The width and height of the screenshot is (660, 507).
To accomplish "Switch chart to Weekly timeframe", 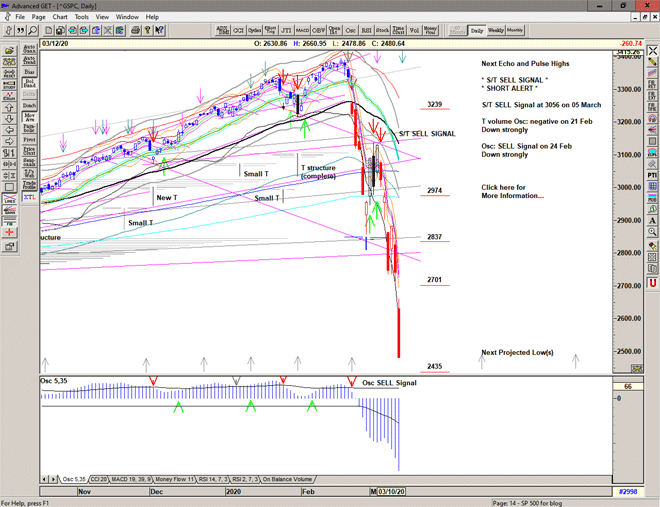I will click(495, 30).
